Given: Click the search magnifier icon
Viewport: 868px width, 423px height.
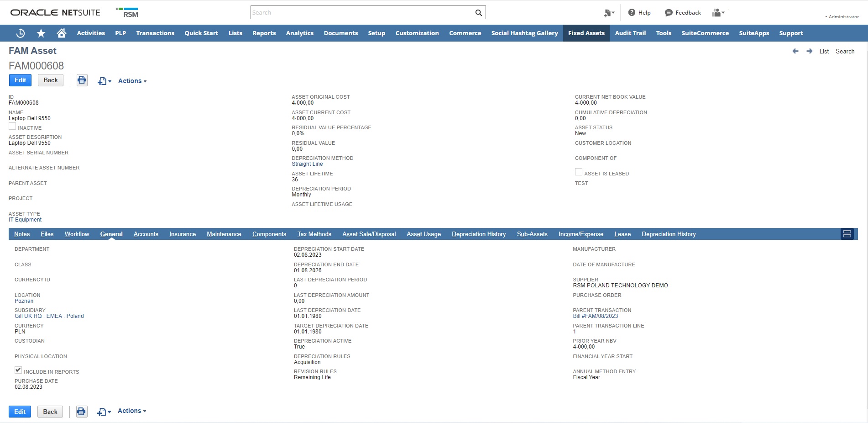Looking at the screenshot, I should (478, 13).
